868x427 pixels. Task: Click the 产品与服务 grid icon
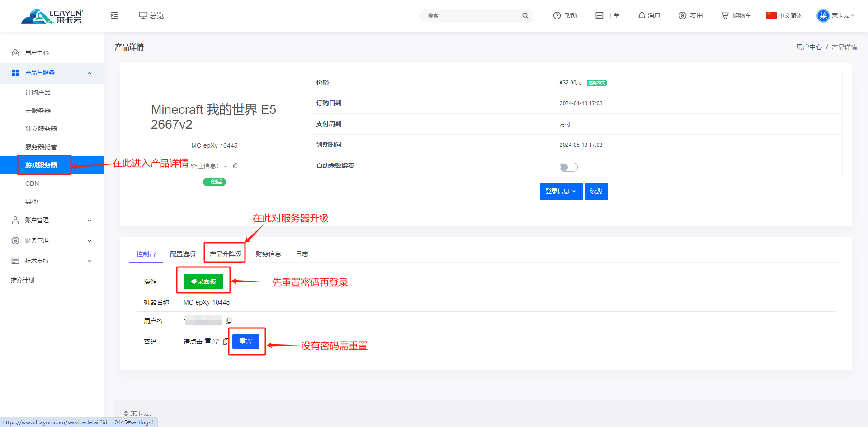[x=15, y=73]
